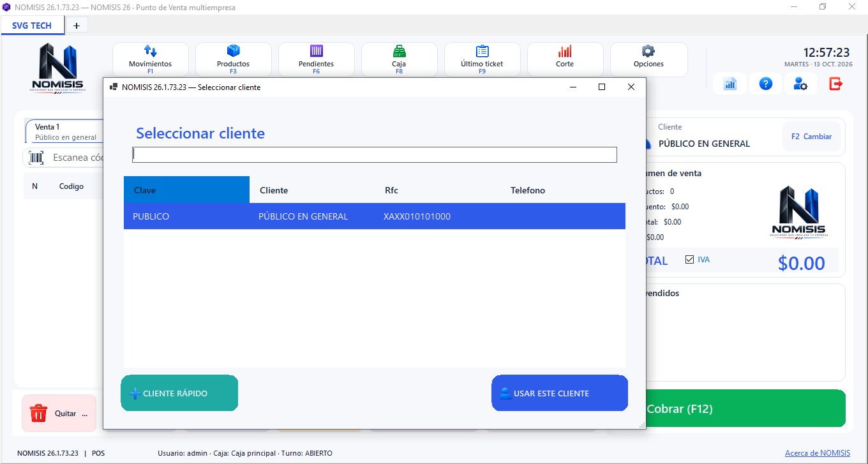Click the barcode scan icon
Image resolution: width=868 pixels, height=464 pixels.
click(36, 158)
